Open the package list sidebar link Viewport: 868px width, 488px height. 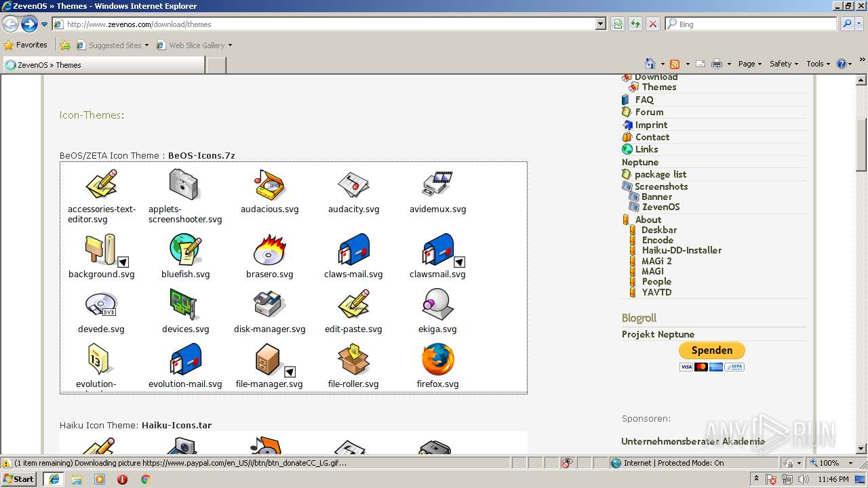pyautogui.click(x=660, y=174)
